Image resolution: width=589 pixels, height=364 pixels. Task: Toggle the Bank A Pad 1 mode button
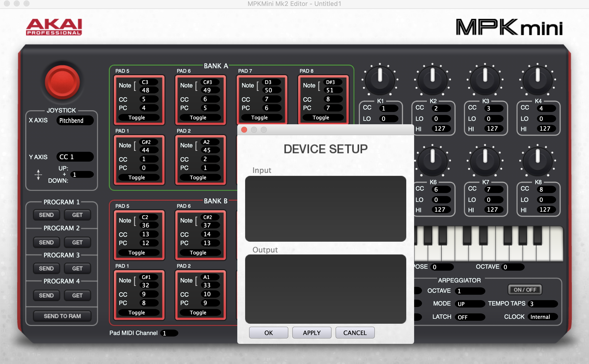click(x=139, y=178)
